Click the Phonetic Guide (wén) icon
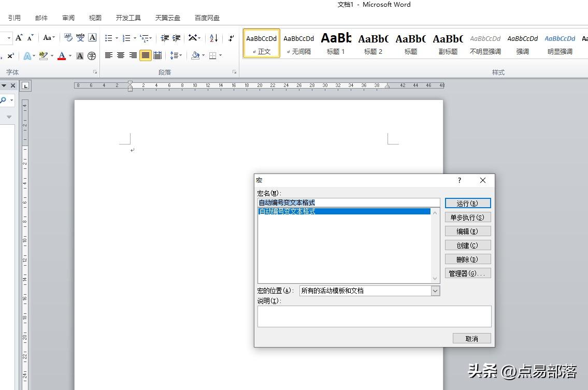The width and height of the screenshot is (588, 390). (80, 38)
